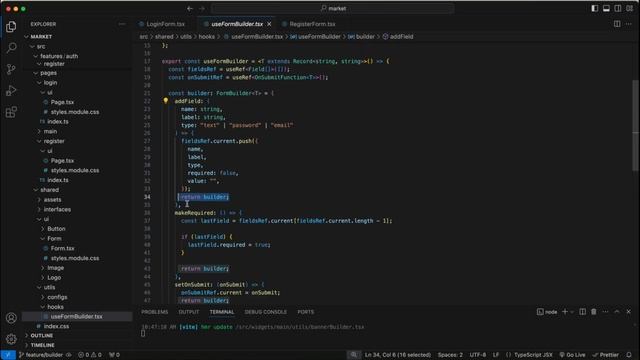The image size is (640, 360).
Task: Click the Ln 34, Col 6 cursor position
Action: (398, 355)
